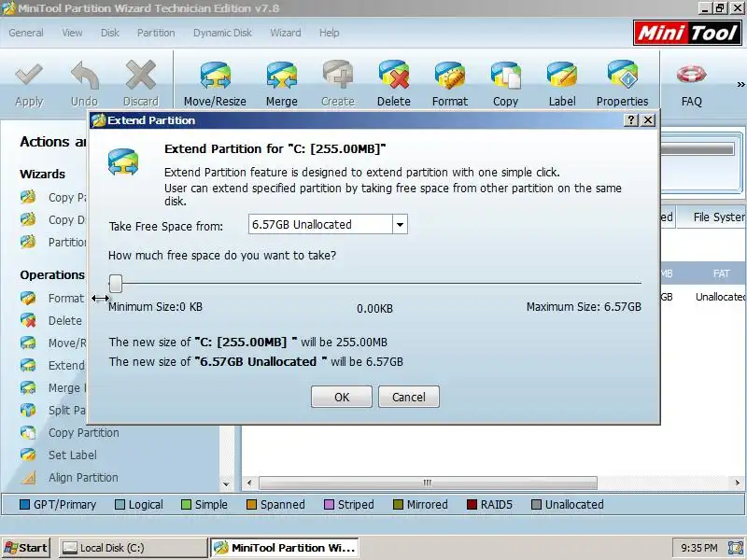Click the GPT/Primary legend color swatch
This screenshot has height=560, width=747.
[x=25, y=504]
